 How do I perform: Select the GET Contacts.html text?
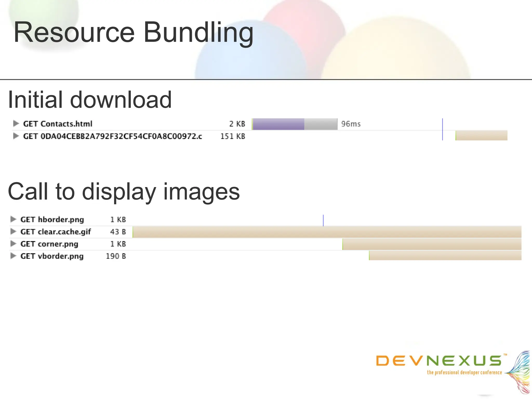click(x=58, y=124)
